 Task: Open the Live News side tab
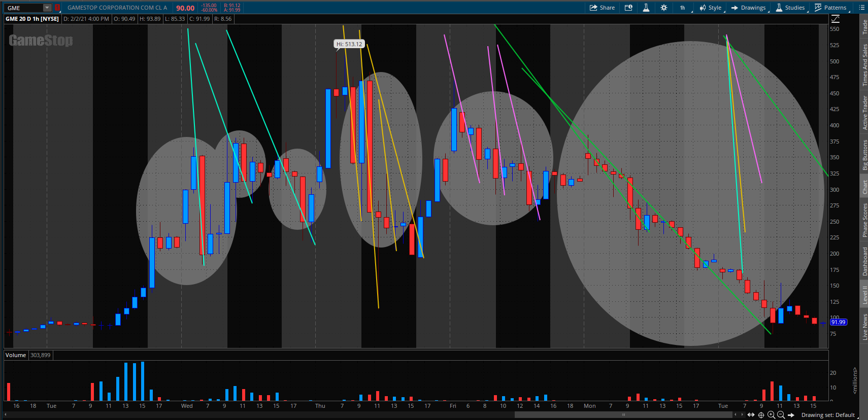tap(864, 326)
